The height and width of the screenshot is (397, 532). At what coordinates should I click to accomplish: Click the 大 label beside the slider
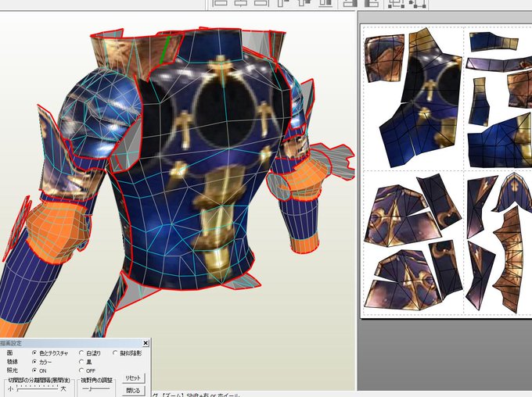pos(63,388)
